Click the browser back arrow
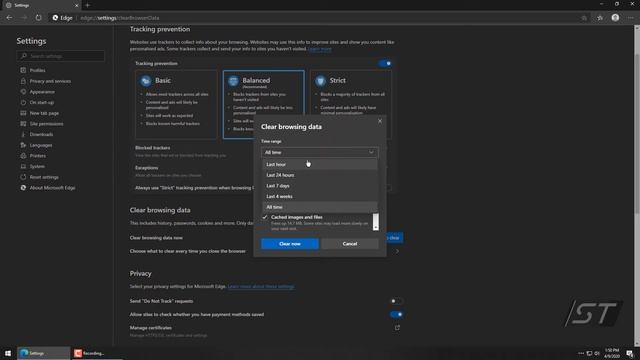This screenshot has width=640, height=360. [x=9, y=18]
